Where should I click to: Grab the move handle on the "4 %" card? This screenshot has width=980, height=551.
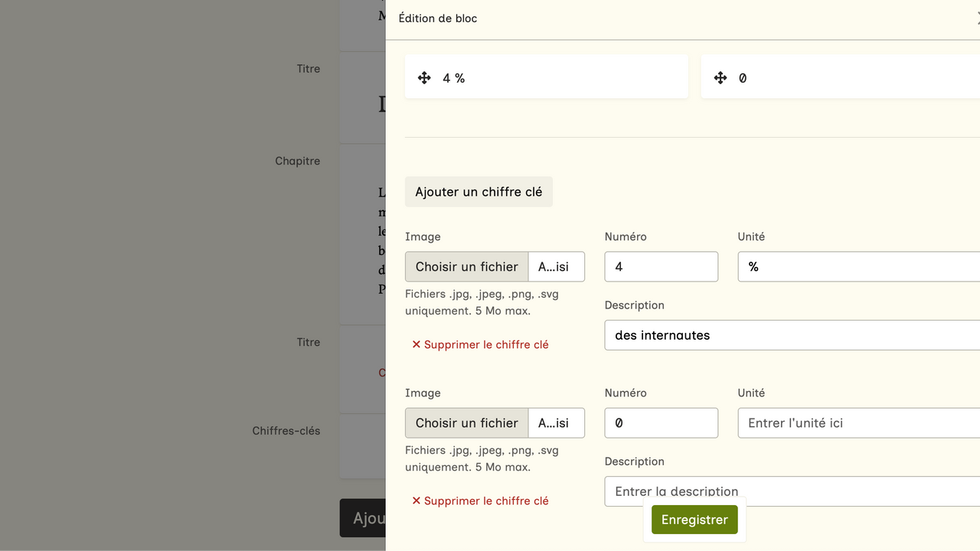click(x=424, y=78)
